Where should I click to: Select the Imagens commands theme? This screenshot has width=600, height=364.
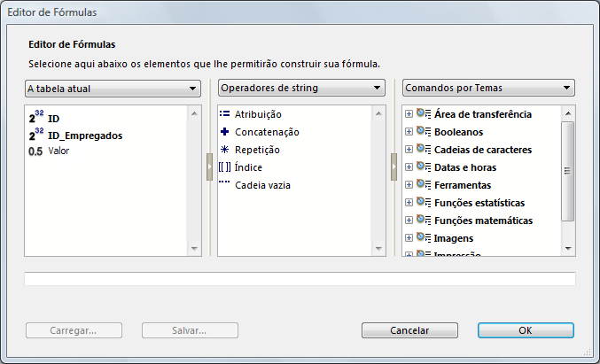coord(453,238)
